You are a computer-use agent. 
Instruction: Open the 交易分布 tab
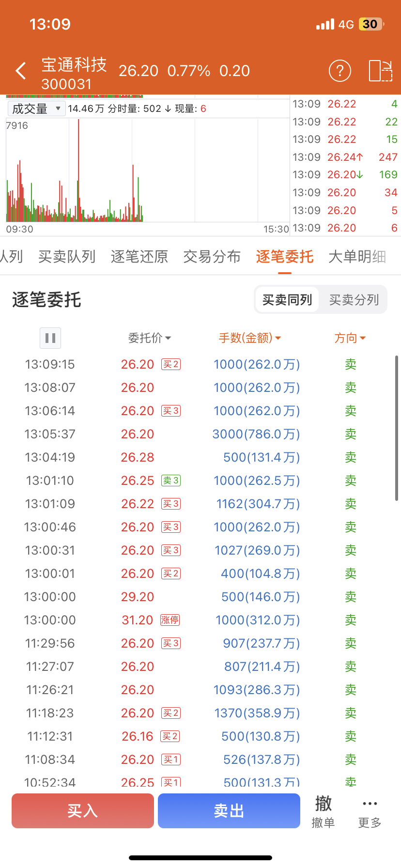[212, 257]
